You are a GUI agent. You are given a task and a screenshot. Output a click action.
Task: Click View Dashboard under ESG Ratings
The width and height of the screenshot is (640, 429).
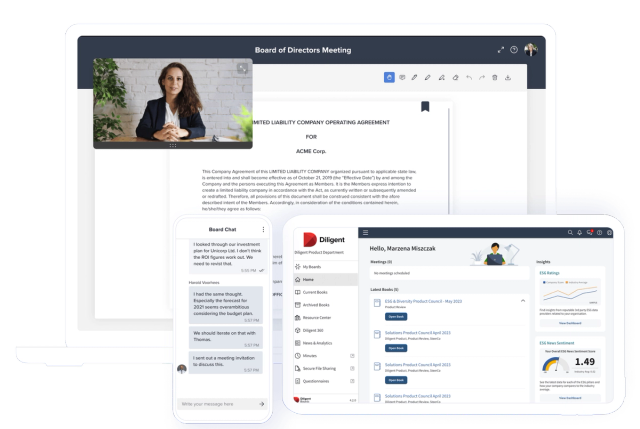click(570, 323)
